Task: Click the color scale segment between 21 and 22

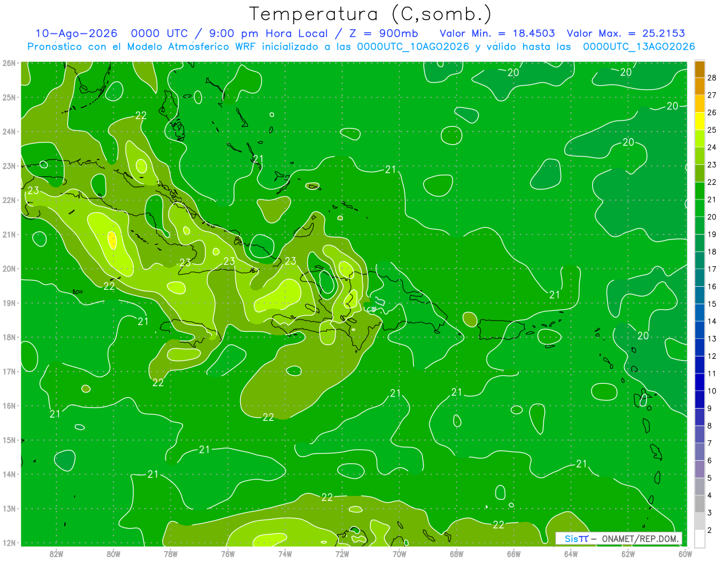Action: pyautogui.click(x=699, y=191)
